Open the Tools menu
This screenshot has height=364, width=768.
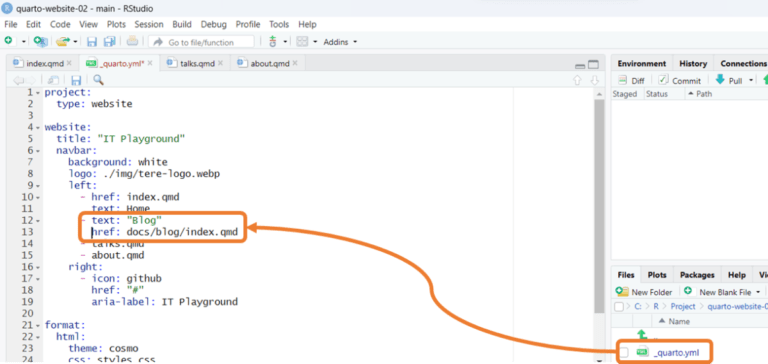point(279,24)
